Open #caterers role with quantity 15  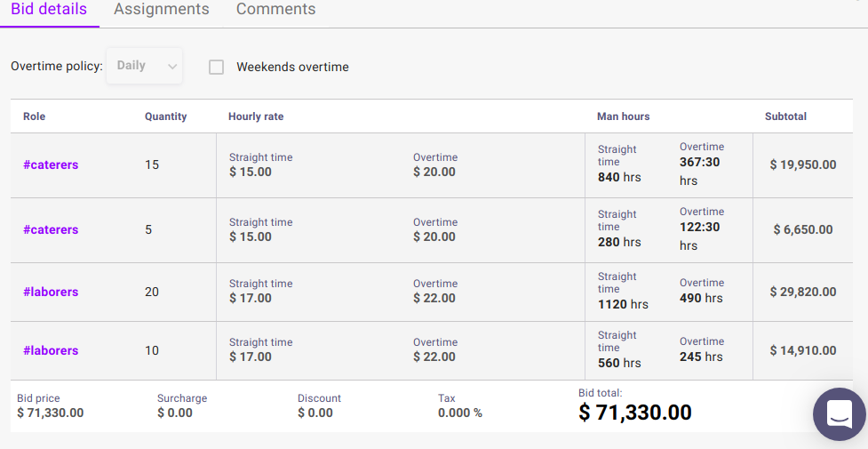(51, 164)
